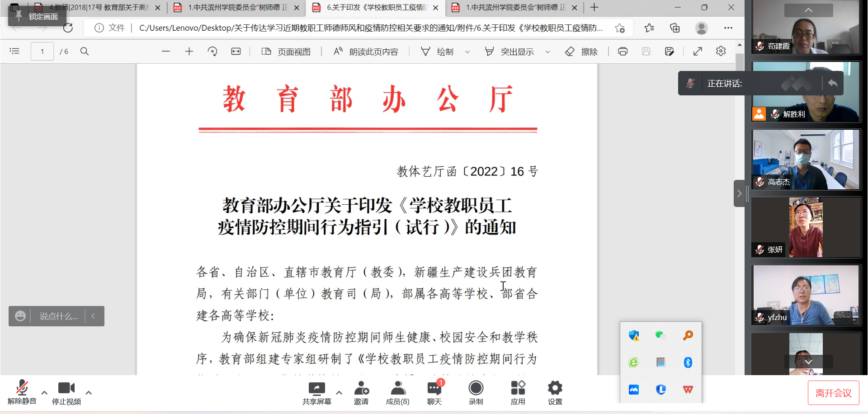The image size is (868, 414).
Task: Click the PDF page number input field
Action: [42, 52]
